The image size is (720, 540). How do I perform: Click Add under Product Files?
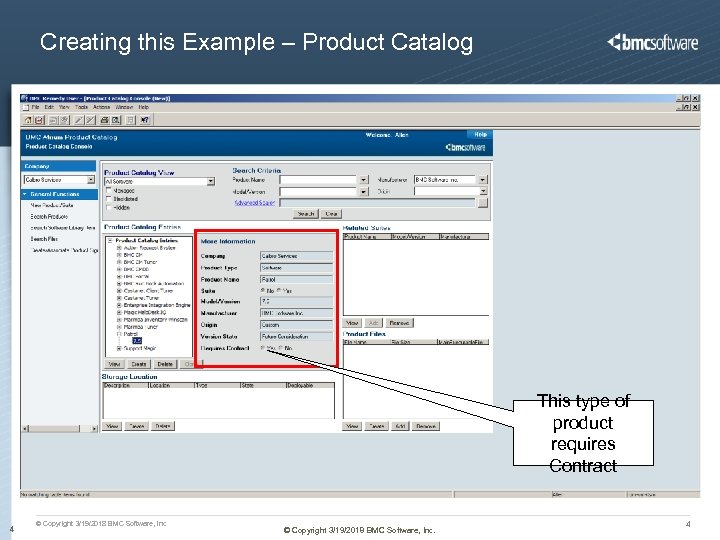pyautogui.click(x=400, y=426)
